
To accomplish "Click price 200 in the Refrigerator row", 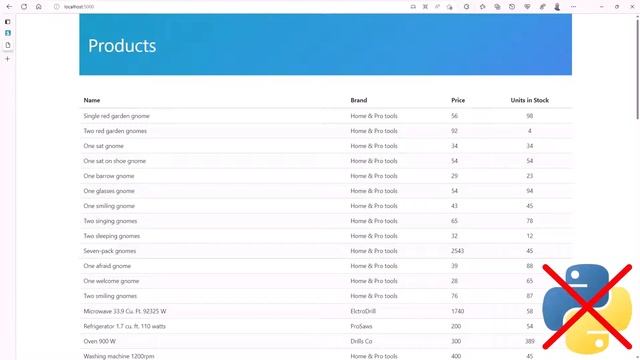I will pyautogui.click(x=456, y=326).
